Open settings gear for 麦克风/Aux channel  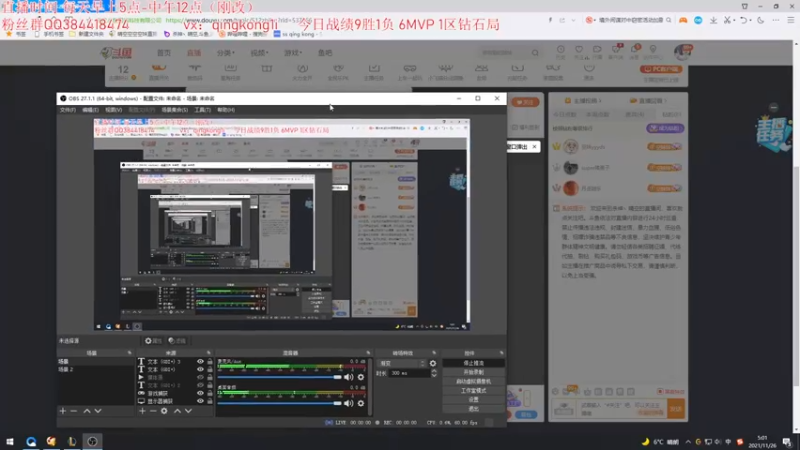coord(361,377)
